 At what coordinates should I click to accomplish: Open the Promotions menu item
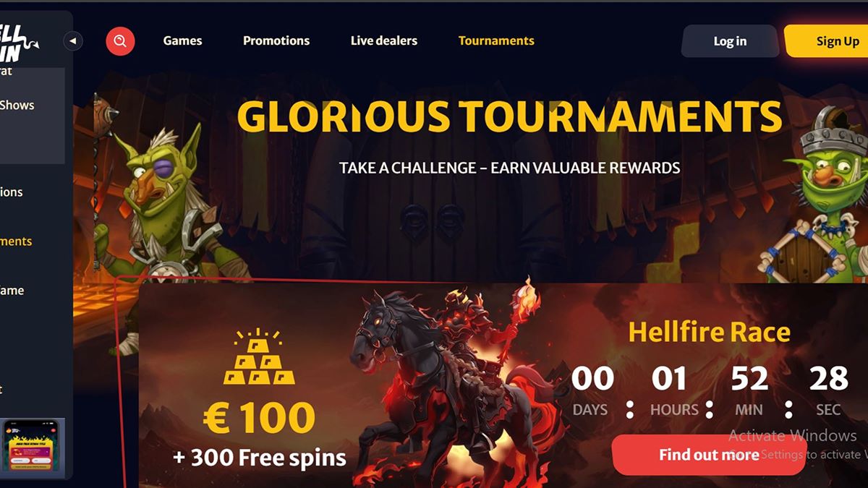(276, 40)
